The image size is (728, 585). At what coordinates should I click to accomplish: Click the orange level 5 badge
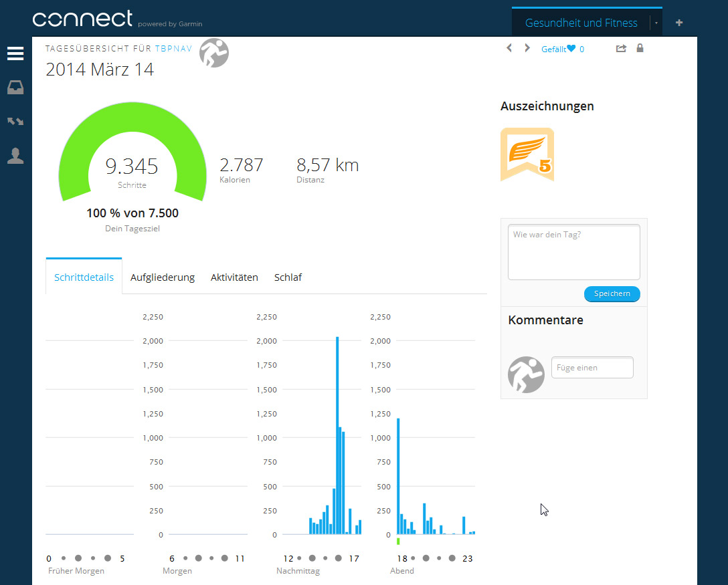pyautogui.click(x=527, y=154)
